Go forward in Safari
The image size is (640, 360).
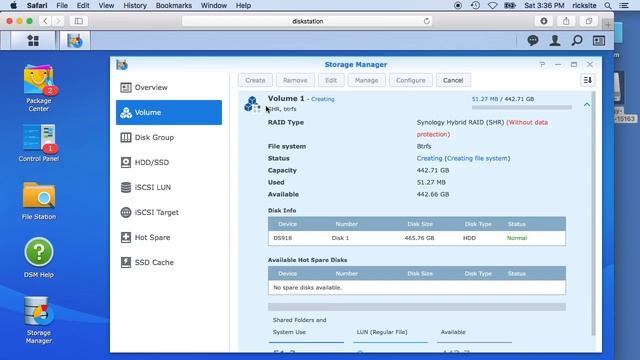(x=58, y=21)
